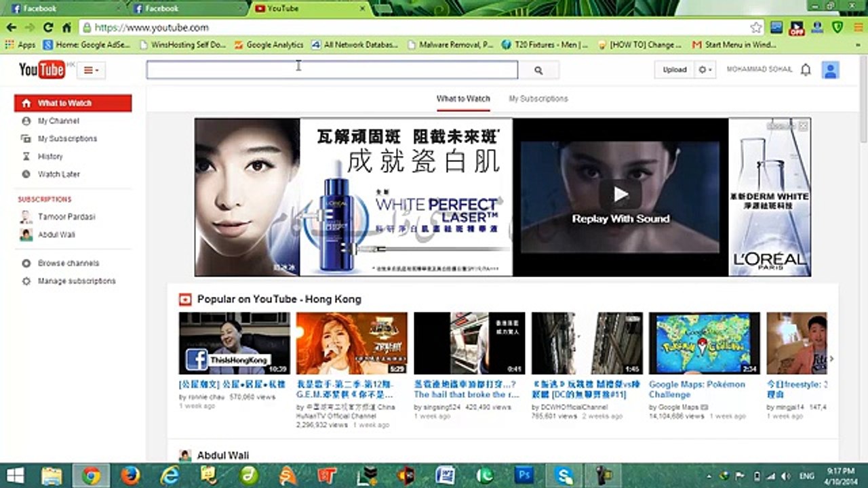The width and height of the screenshot is (868, 488).
Task: Open the Google Analytics bookmark
Action: (x=269, y=45)
